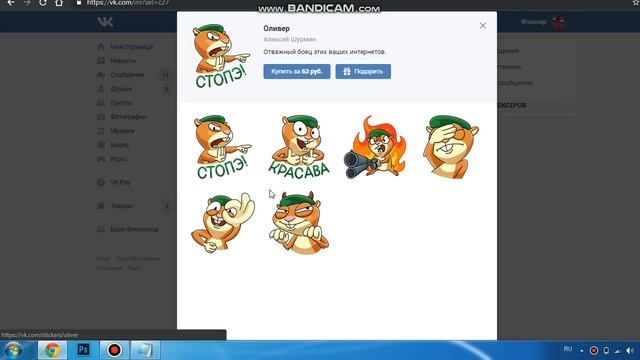Click the browser back arrow

pyautogui.click(x=11, y=3)
